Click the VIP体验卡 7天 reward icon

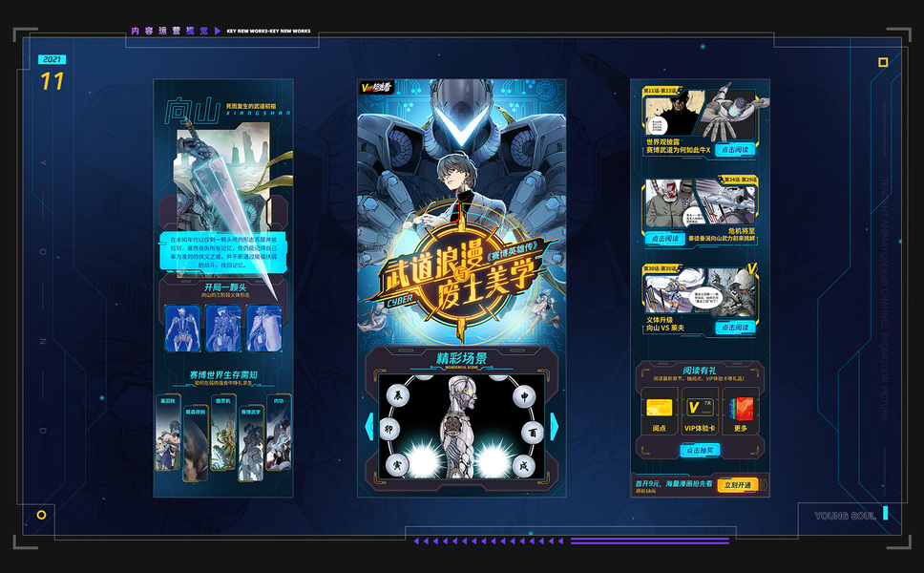(x=700, y=407)
